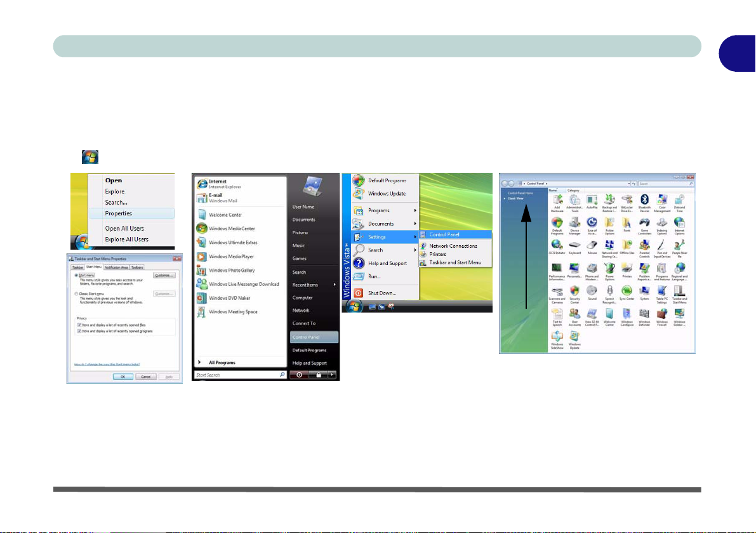
Task: Open Color Management applet
Action: coord(662,203)
